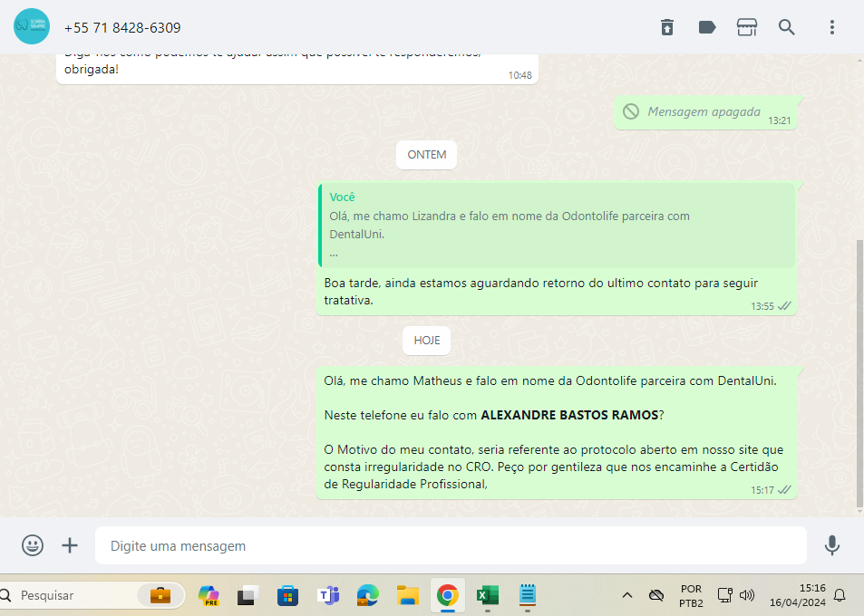Open the catalog storefront icon
Viewport: 864px width, 616px height.
point(747,27)
